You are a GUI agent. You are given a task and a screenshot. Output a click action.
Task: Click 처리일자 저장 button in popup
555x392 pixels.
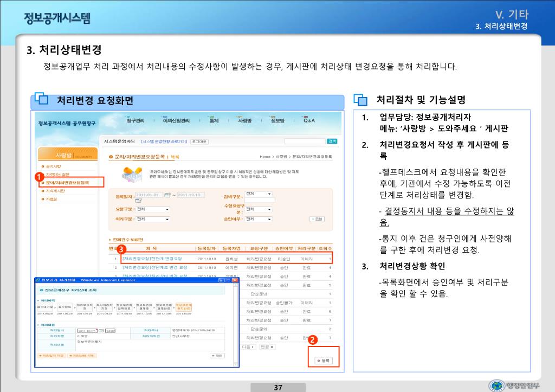[51, 356]
